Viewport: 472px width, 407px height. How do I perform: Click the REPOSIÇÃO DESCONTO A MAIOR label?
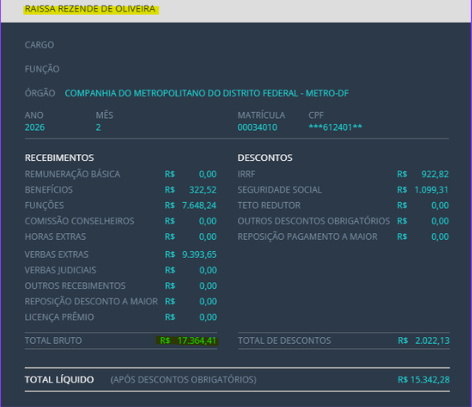click(91, 301)
